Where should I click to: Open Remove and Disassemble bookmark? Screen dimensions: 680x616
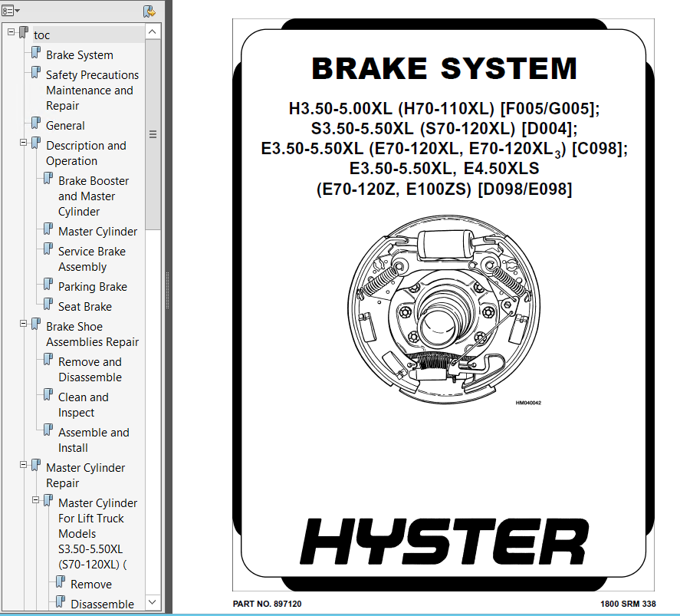[90, 370]
